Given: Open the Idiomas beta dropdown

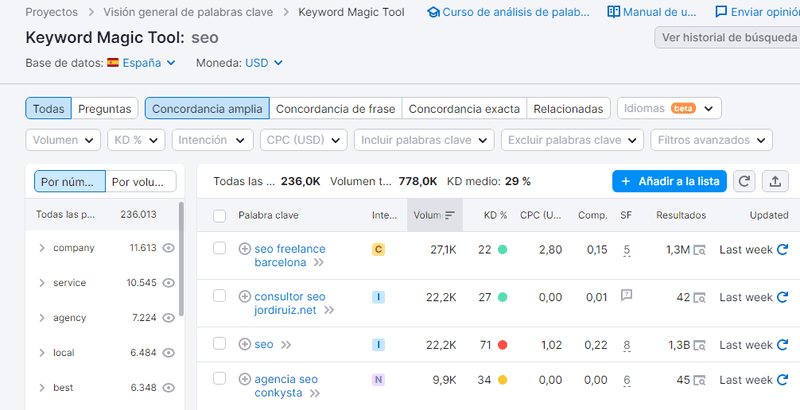Looking at the screenshot, I should [669, 108].
